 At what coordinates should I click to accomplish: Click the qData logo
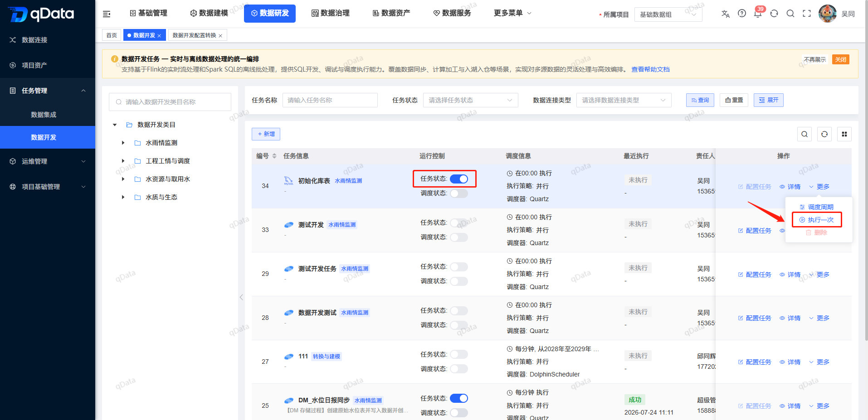tap(41, 14)
